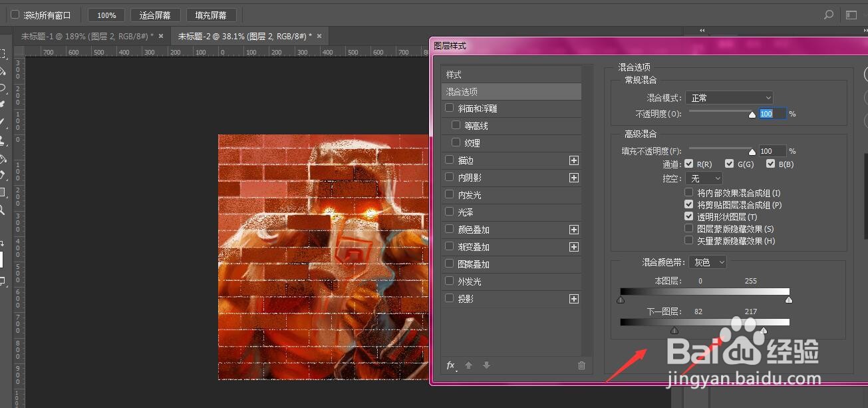
Task: Add another 颜色叠加 effect with plus icon
Action: (574, 230)
